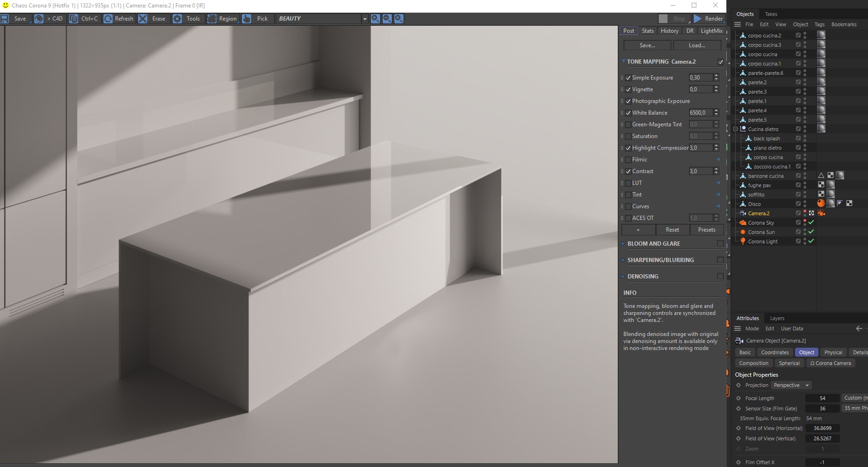Select the orange material tag on Disco
Screen dimensions: 868x467
(x=821, y=203)
